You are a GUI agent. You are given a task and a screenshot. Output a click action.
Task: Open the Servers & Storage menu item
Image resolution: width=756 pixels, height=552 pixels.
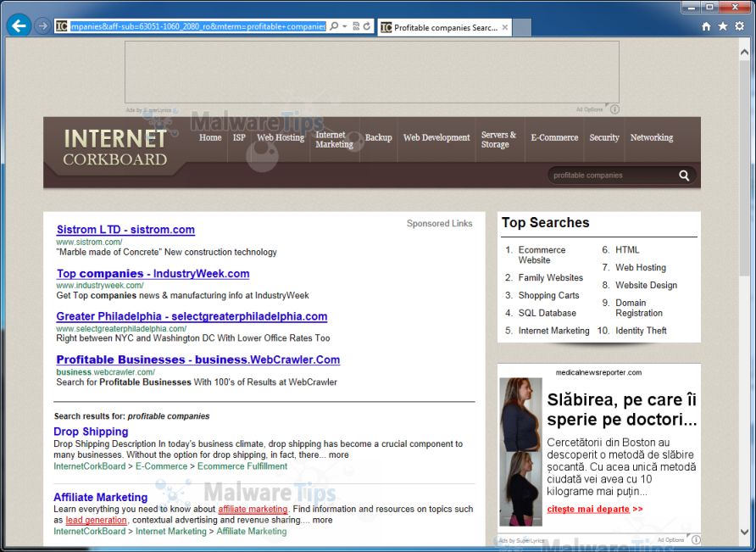[x=498, y=139]
